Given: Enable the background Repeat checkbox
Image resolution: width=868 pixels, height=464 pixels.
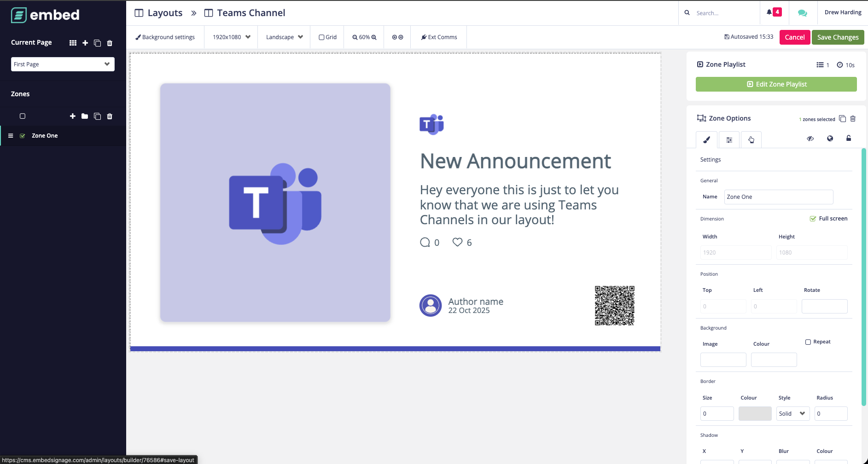Looking at the screenshot, I should (x=808, y=342).
